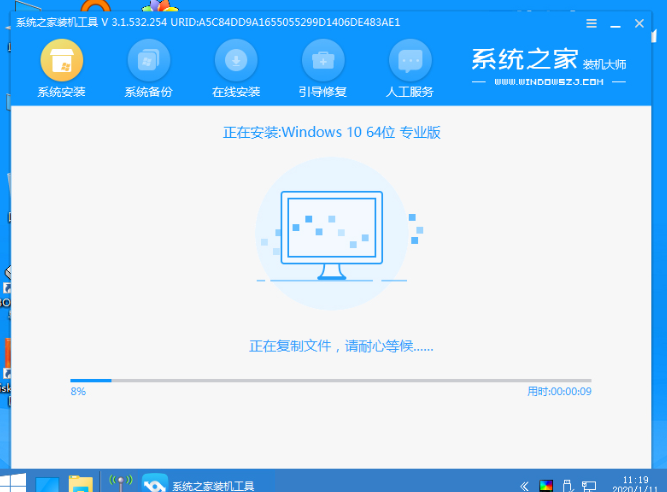Screen dimensions: 667x492
Task: Click the 系统之家装机工具 taskbar button
Action: (x=200, y=485)
